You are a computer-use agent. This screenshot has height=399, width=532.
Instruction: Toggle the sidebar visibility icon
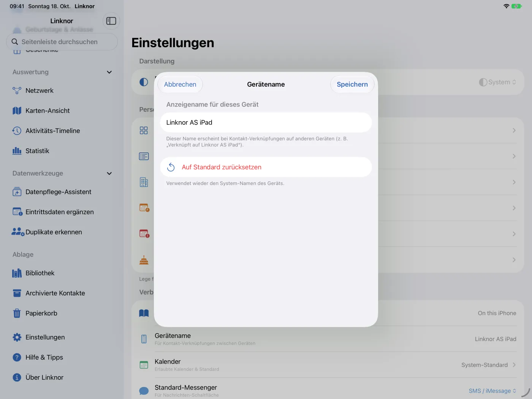pyautogui.click(x=111, y=21)
